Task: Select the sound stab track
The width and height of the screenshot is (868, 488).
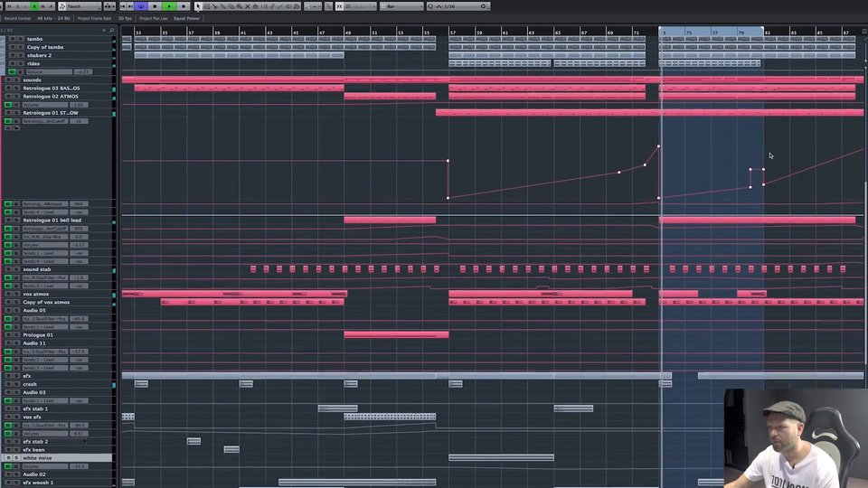Action: pyautogui.click(x=36, y=269)
